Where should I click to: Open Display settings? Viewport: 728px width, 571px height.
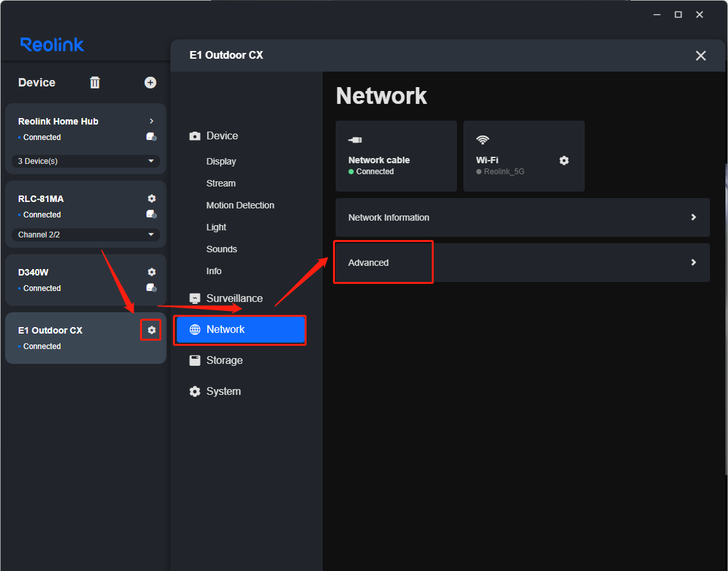tap(221, 161)
